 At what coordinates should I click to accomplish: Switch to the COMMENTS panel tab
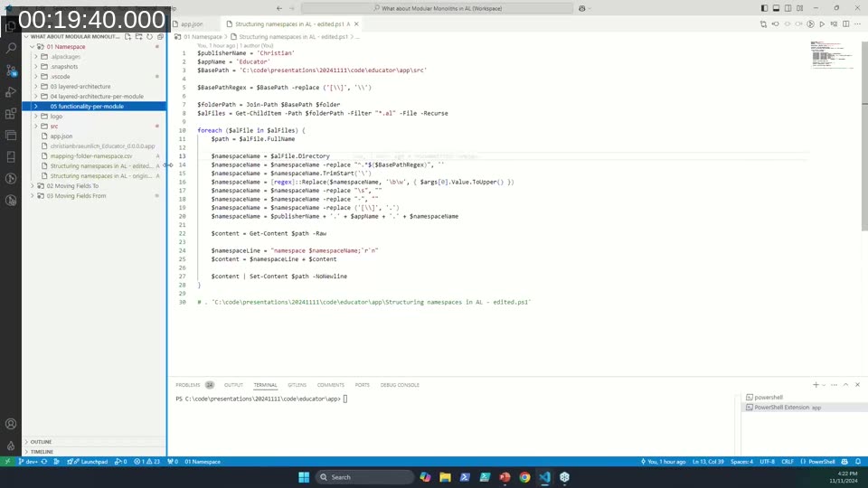[x=331, y=385]
